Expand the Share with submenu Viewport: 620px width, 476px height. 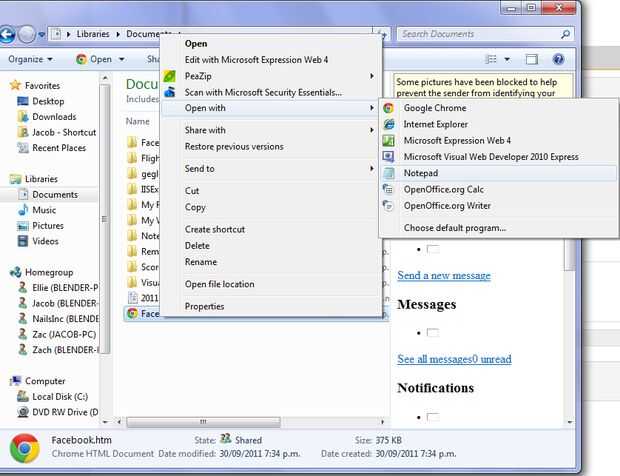click(x=372, y=130)
